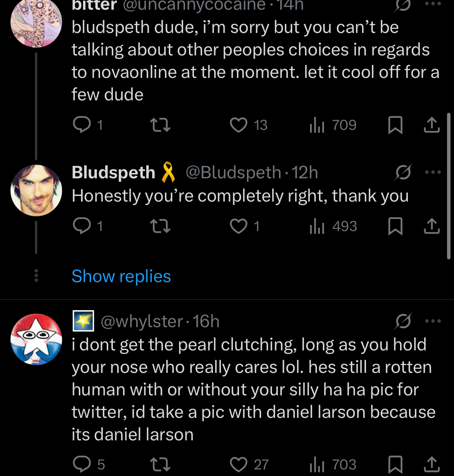Open whylster's star avatar

click(x=36, y=339)
